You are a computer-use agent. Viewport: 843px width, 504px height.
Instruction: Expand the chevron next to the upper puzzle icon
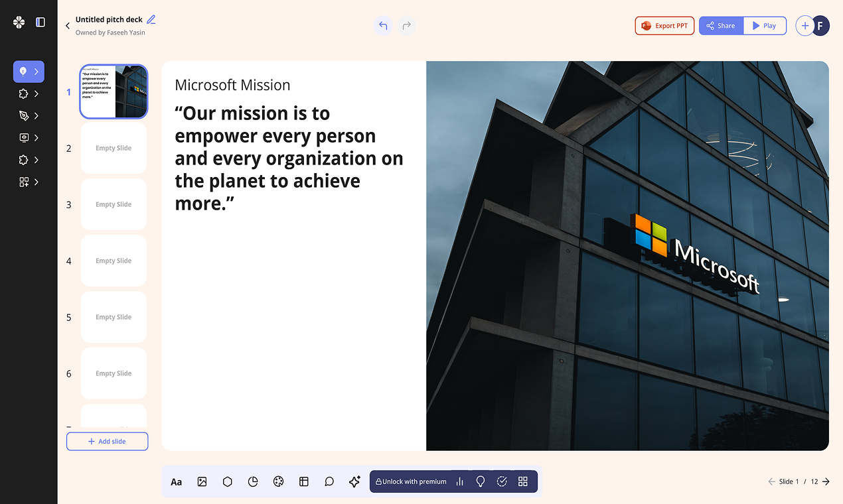(x=37, y=94)
